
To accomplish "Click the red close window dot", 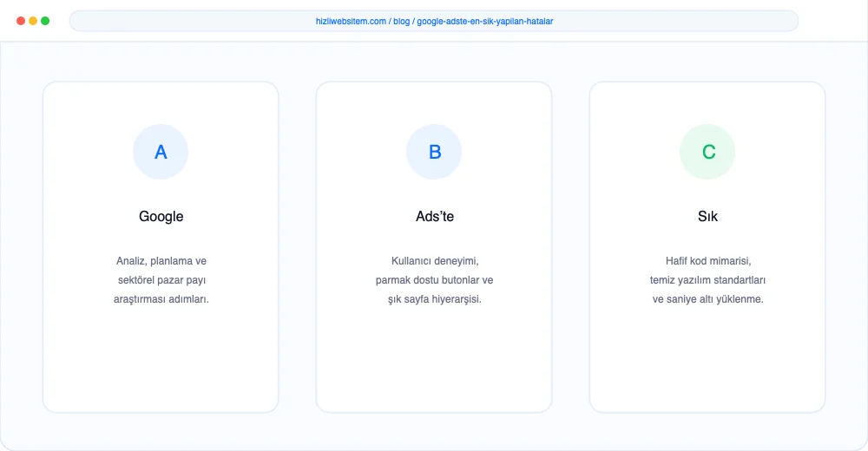I will click(x=21, y=21).
